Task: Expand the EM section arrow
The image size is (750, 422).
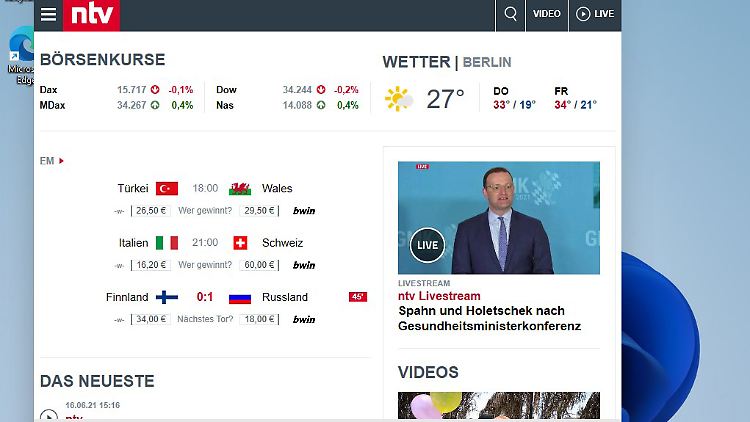Action: pos(61,161)
